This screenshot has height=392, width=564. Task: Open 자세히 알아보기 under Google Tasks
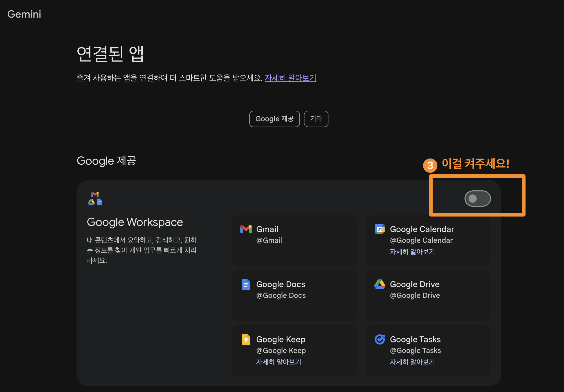pos(412,362)
